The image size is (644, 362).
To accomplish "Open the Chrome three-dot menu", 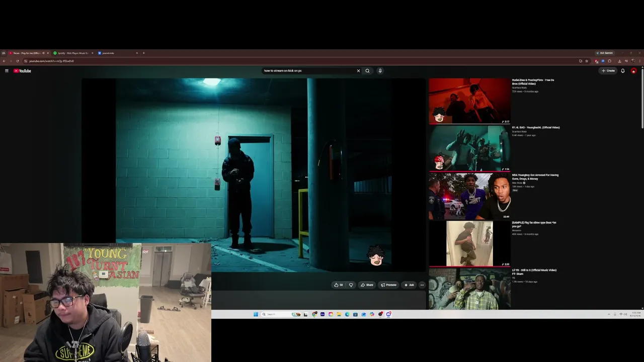I will click(x=640, y=61).
